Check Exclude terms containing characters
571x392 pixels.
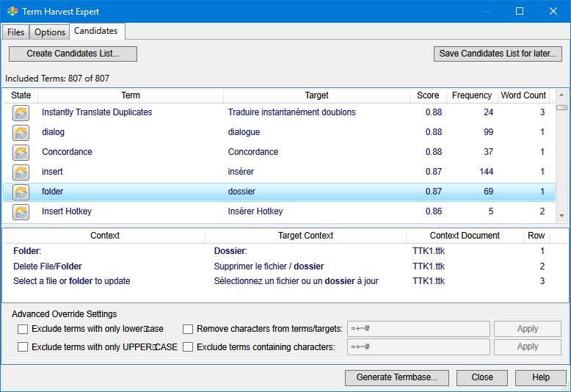(x=188, y=346)
